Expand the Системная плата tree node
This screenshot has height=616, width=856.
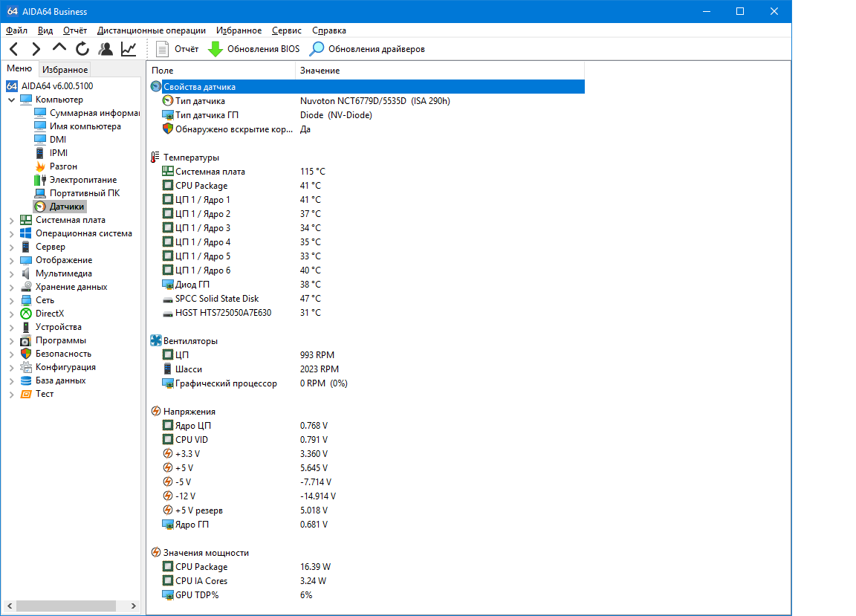[x=11, y=220]
